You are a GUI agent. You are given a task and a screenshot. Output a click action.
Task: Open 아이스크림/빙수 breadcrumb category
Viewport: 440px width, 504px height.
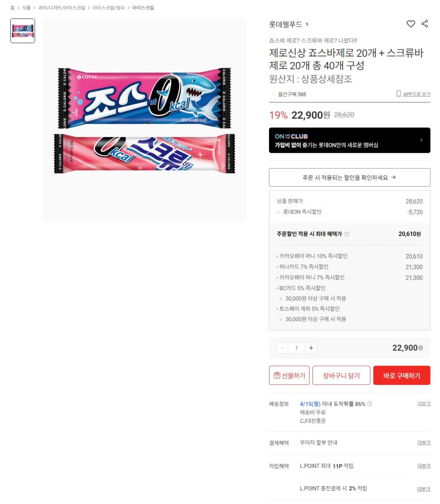(x=109, y=8)
